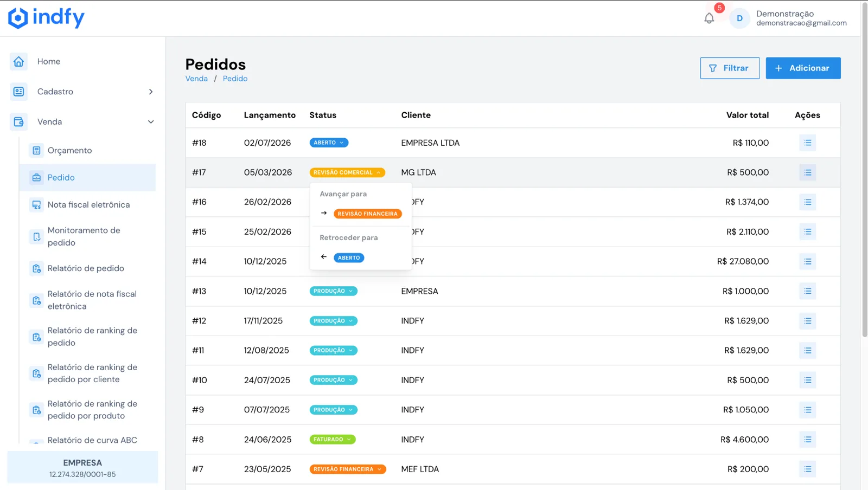Select Pedido in the sidebar
This screenshot has width=868, height=490.
coord(87,177)
